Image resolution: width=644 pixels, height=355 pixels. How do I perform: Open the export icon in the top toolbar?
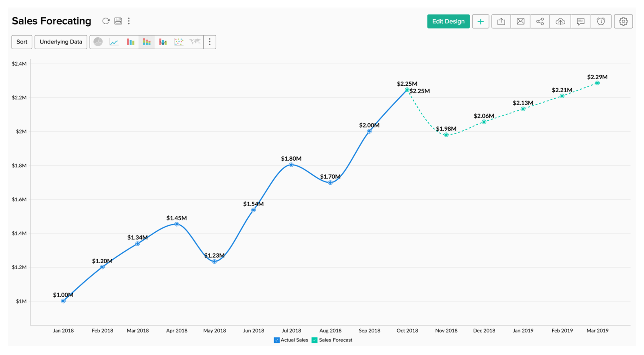pyautogui.click(x=501, y=21)
